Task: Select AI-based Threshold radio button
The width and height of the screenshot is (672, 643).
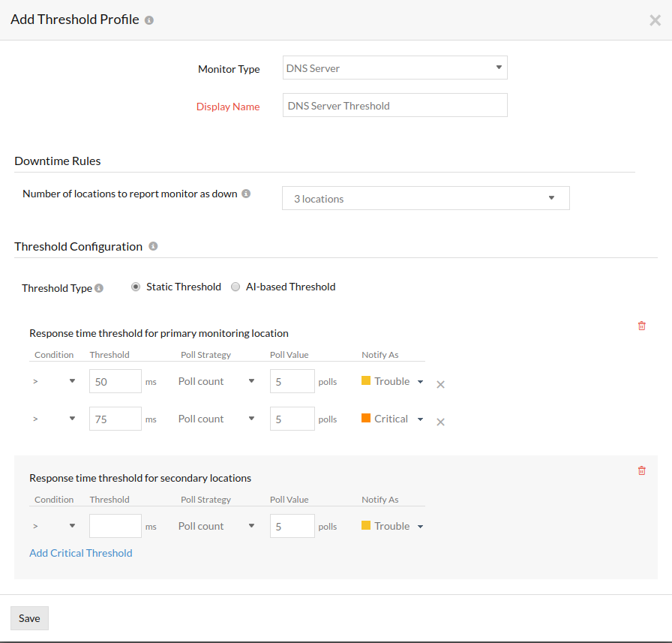Action: pos(235,287)
